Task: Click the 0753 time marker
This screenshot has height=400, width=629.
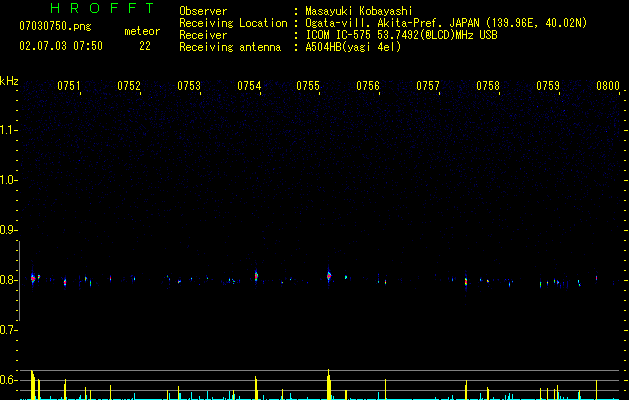Action: click(x=189, y=86)
